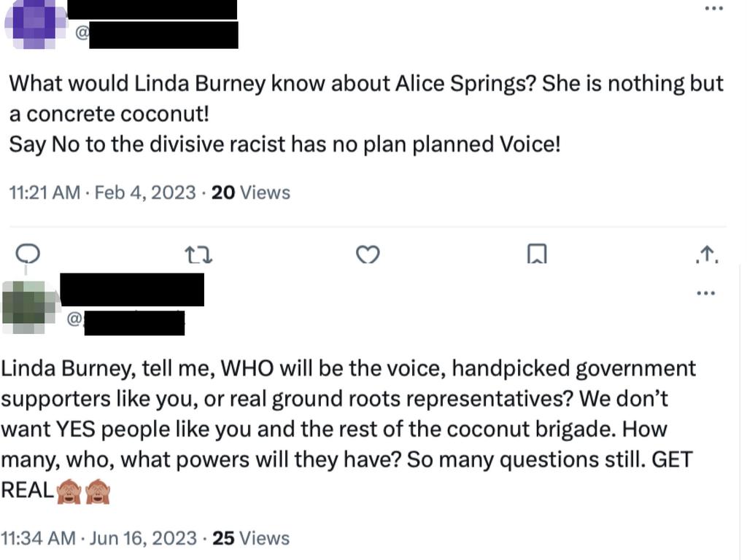Viewport: 747px width, 560px height.
Task: Click the second tweet's redacted display name
Action: 133,289
